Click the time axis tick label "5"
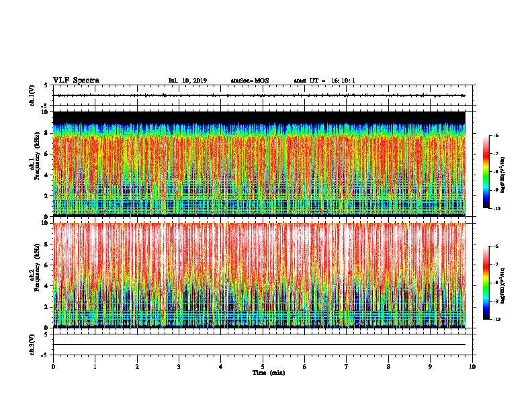 [x=263, y=367]
